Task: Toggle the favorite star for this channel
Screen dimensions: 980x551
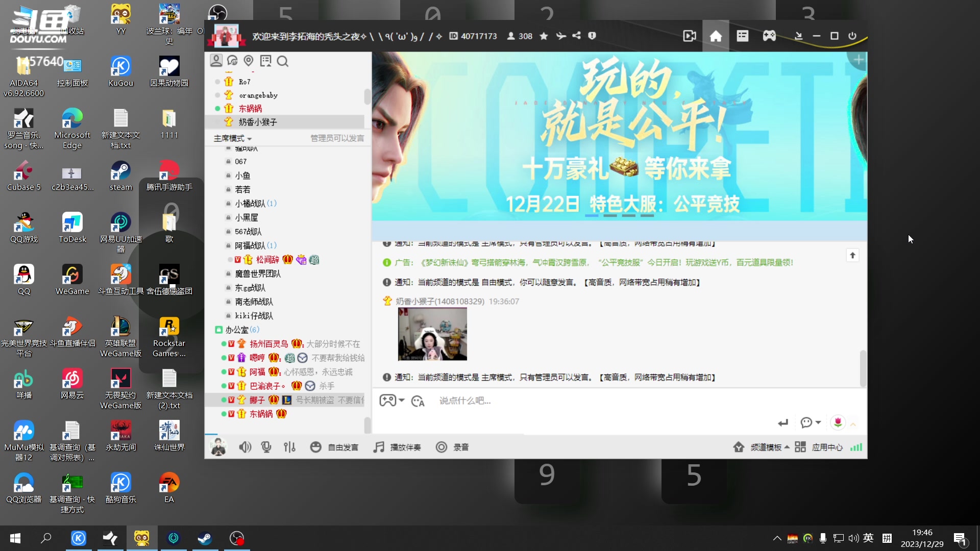Action: point(543,36)
